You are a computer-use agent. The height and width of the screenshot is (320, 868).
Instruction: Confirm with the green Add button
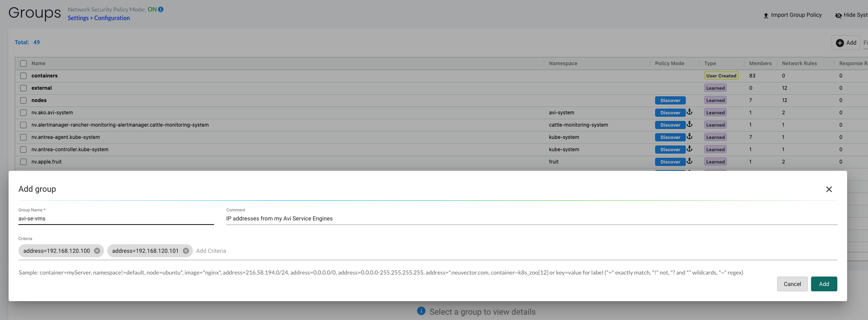point(824,284)
